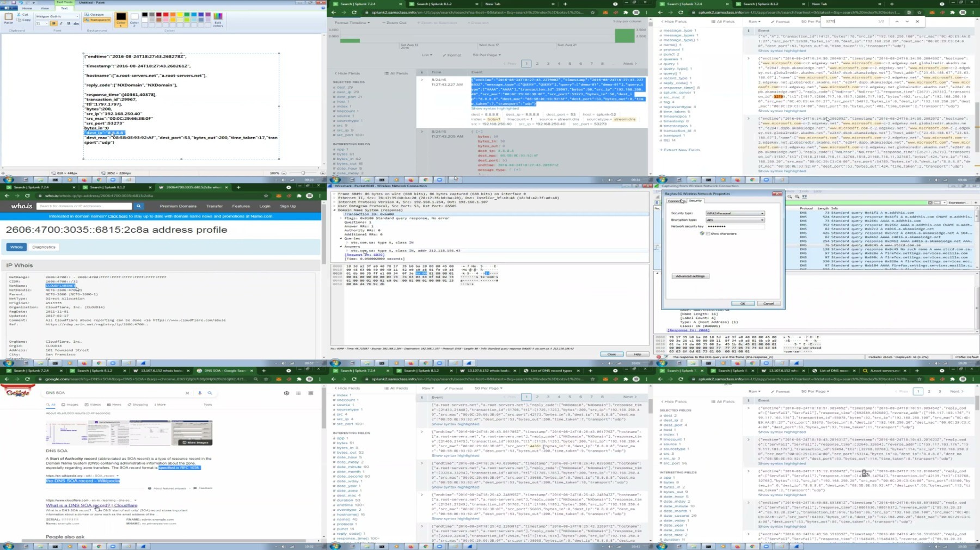Clear the Wireshark display filter
Image resolution: width=980 pixels, height=550 pixels.
930,202
